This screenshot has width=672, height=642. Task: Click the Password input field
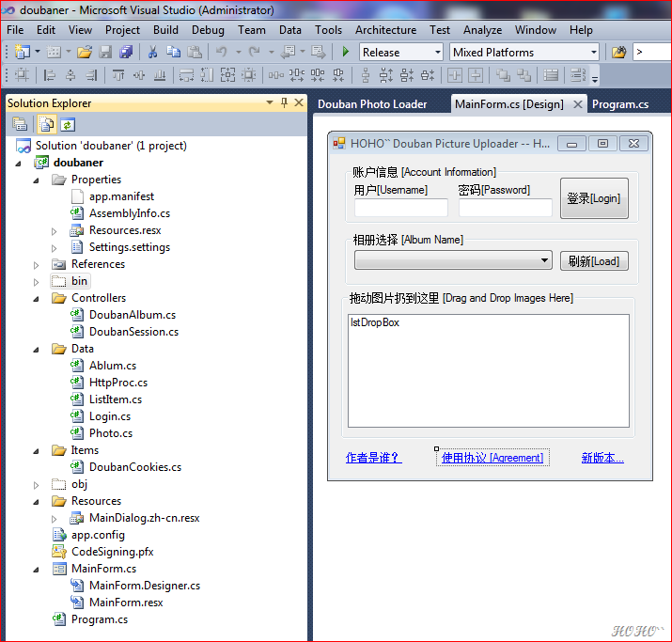coord(506,208)
